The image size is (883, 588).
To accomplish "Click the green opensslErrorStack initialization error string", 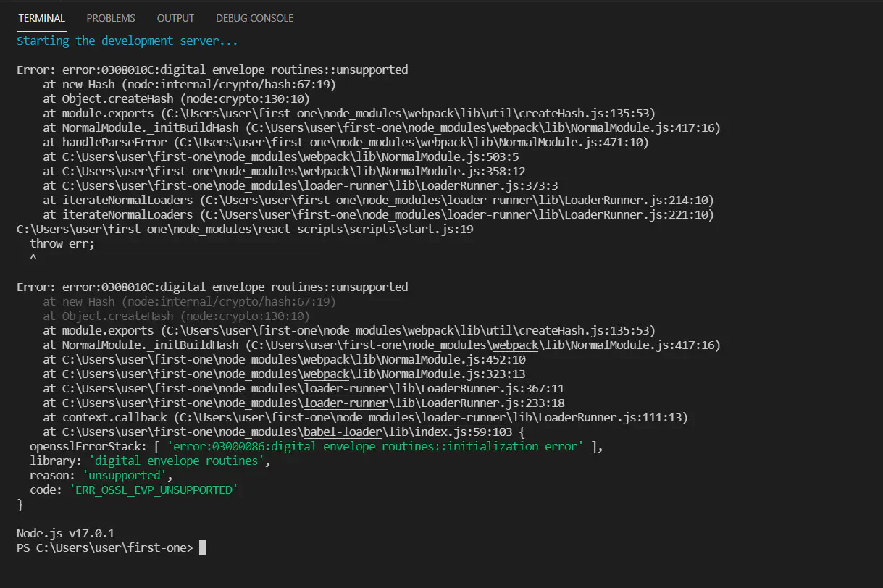I will [374, 447].
